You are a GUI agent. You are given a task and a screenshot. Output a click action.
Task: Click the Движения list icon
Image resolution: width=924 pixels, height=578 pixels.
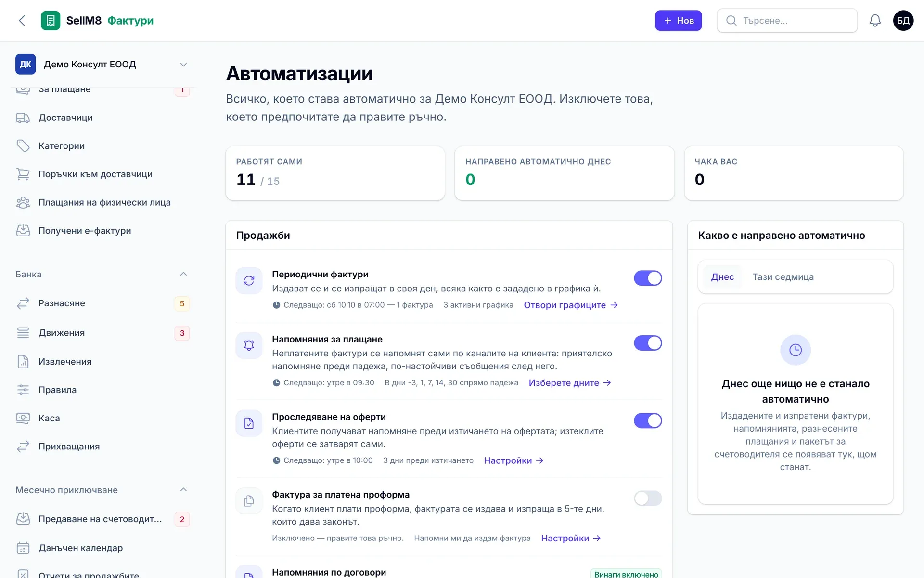click(x=23, y=333)
